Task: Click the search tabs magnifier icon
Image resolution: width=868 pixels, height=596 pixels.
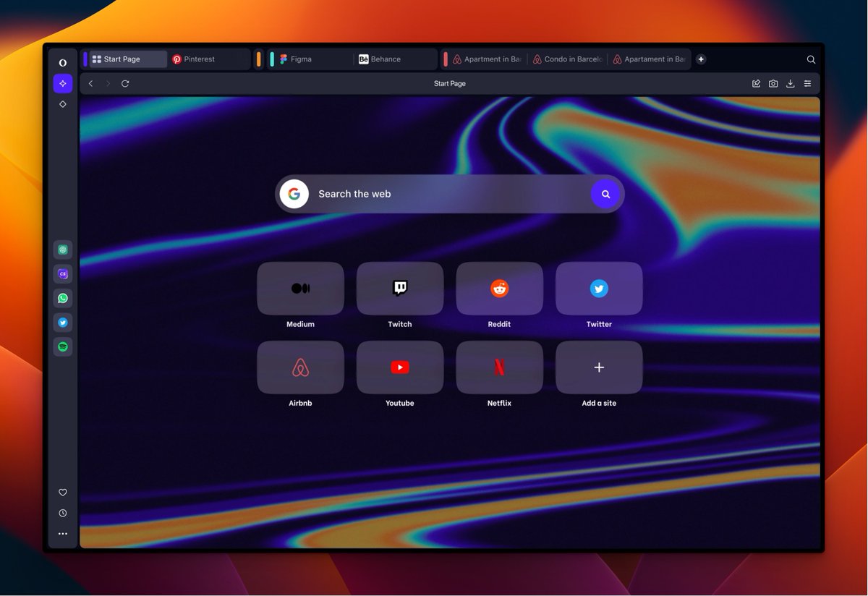Action: [811, 59]
